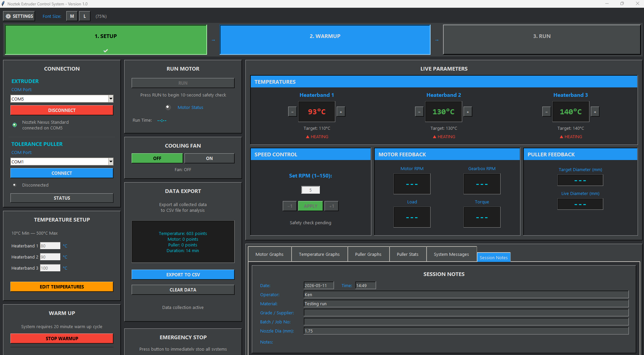This screenshot has width=644, height=355.
Task: Click the puller STATUS button
Action: 62,198
